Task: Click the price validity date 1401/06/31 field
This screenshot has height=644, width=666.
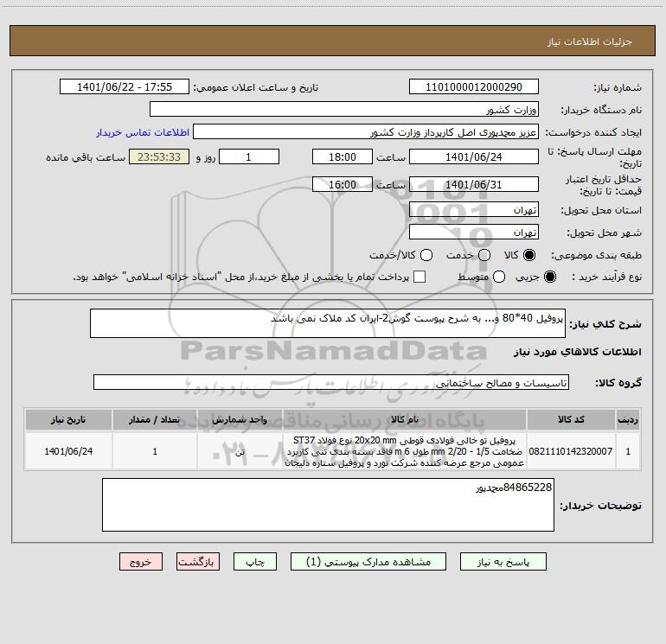Action: (x=474, y=184)
